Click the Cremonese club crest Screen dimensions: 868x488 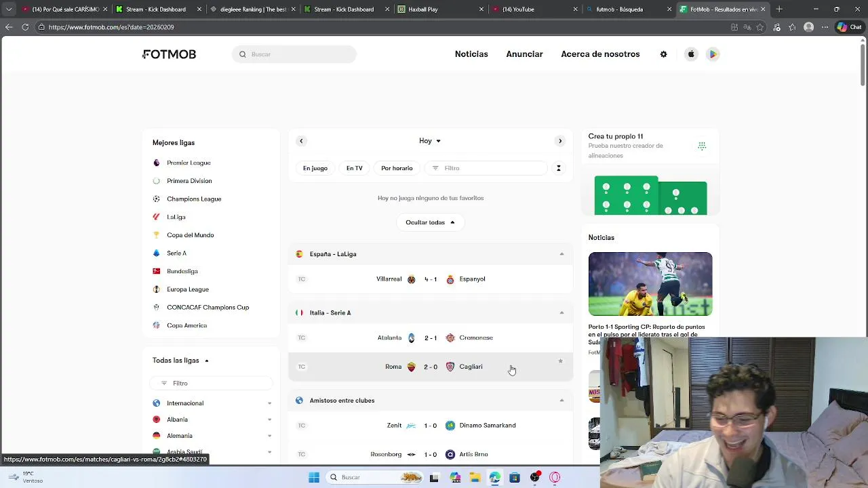click(450, 338)
